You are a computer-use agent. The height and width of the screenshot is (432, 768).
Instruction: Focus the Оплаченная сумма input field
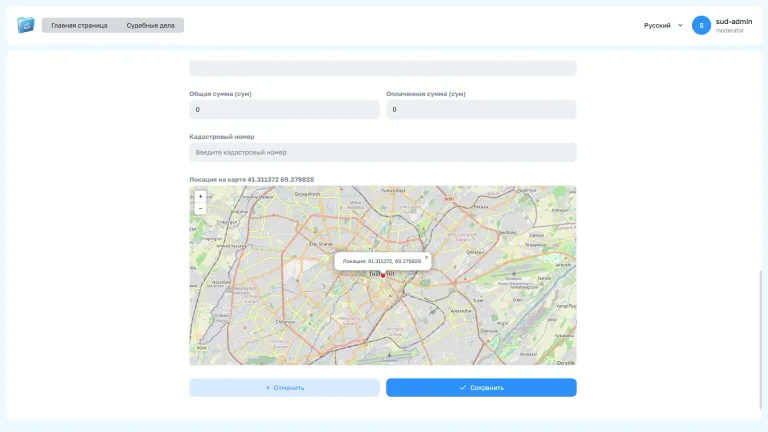[481, 110]
